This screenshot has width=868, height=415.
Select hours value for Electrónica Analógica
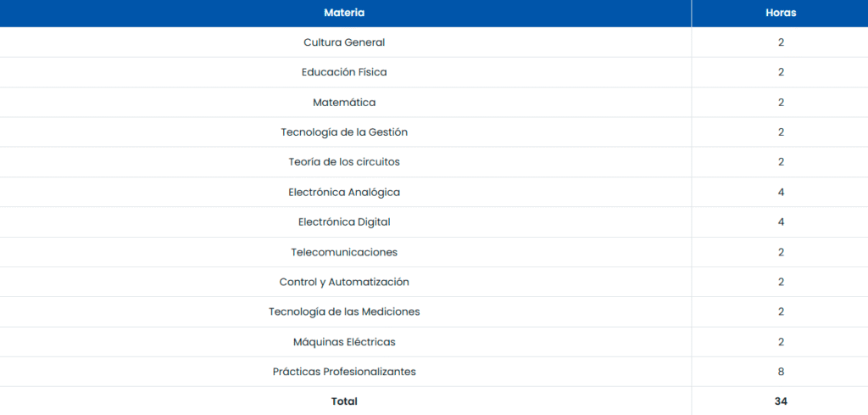tap(781, 192)
